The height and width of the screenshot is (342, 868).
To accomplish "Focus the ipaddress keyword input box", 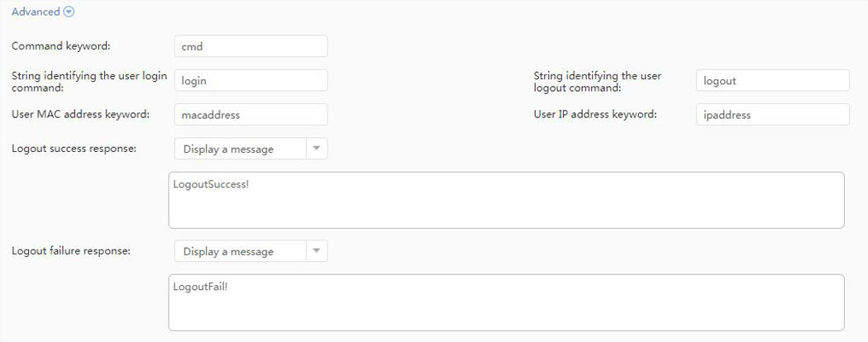I will [x=772, y=115].
